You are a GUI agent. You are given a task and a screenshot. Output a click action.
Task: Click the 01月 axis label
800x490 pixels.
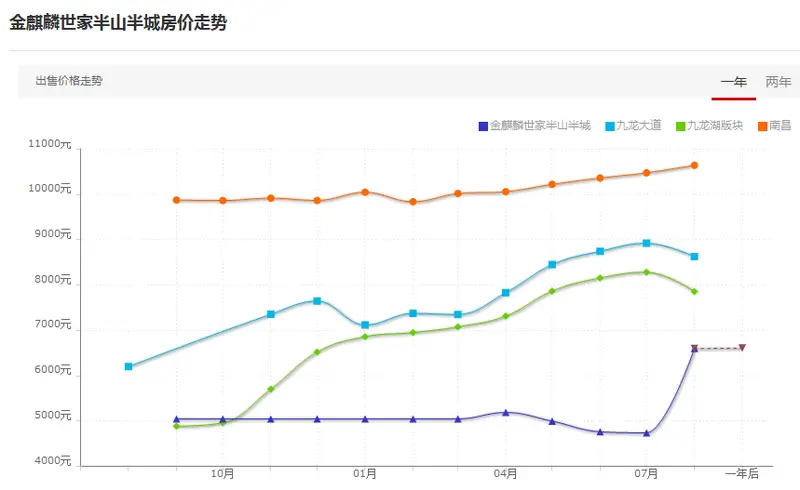(x=365, y=474)
